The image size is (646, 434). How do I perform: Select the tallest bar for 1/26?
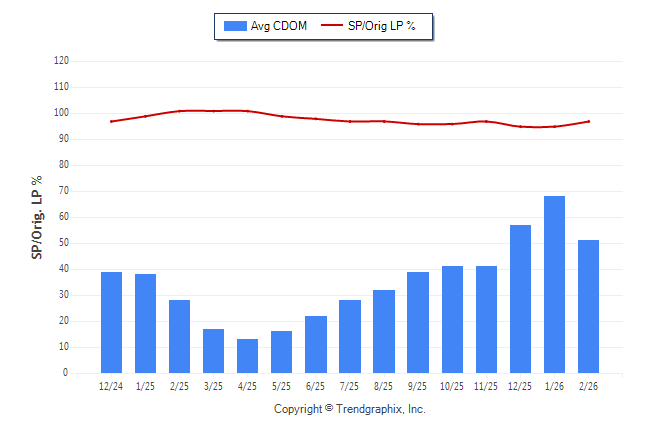pos(554,285)
